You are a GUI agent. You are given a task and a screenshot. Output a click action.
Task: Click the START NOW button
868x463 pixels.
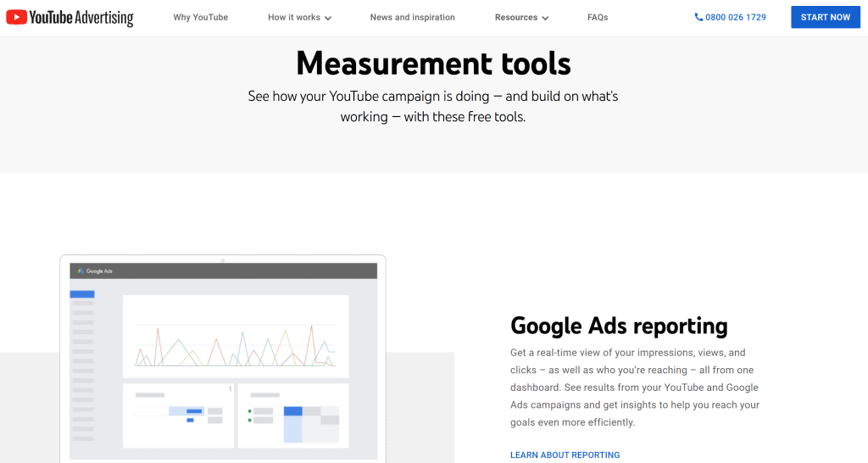pyautogui.click(x=826, y=17)
